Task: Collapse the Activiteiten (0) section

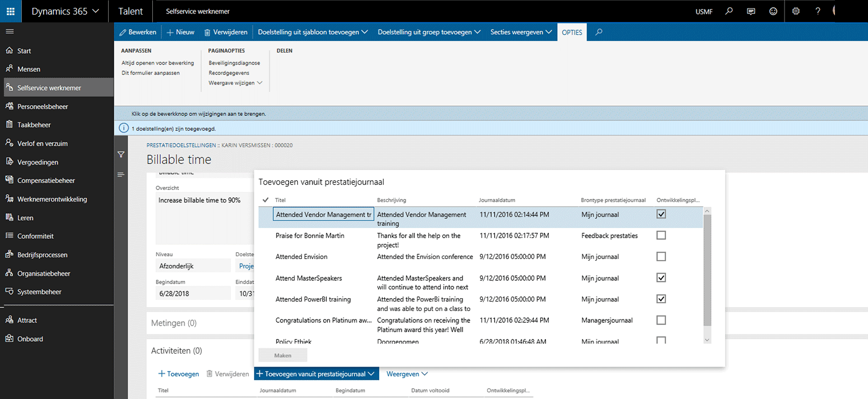Action: tap(176, 351)
